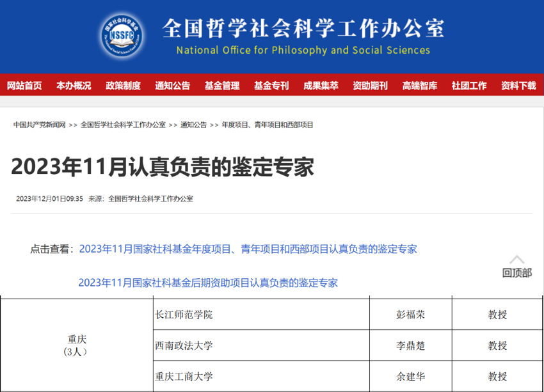This screenshot has width=544, height=392.
Task: Go to 通知公告 navigation tab
Action: pos(172,86)
